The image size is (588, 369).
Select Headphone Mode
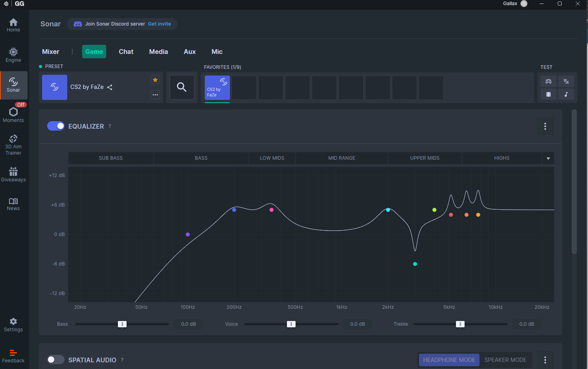(449, 360)
